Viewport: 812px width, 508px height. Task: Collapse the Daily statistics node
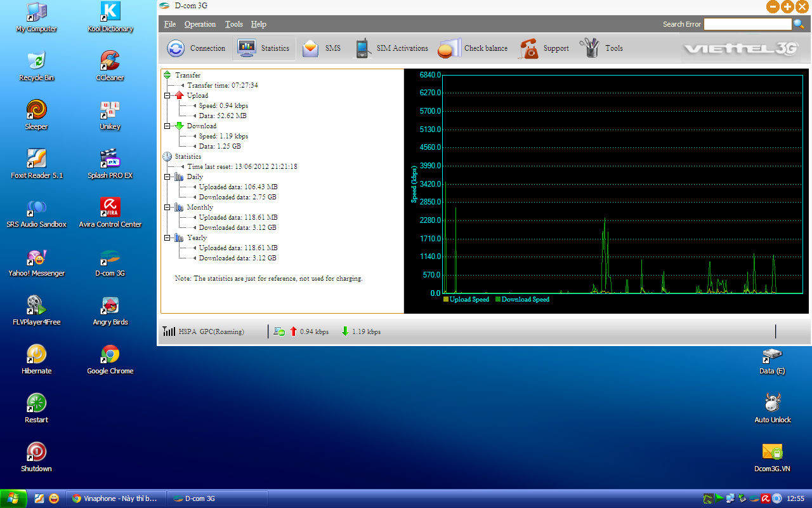click(167, 177)
